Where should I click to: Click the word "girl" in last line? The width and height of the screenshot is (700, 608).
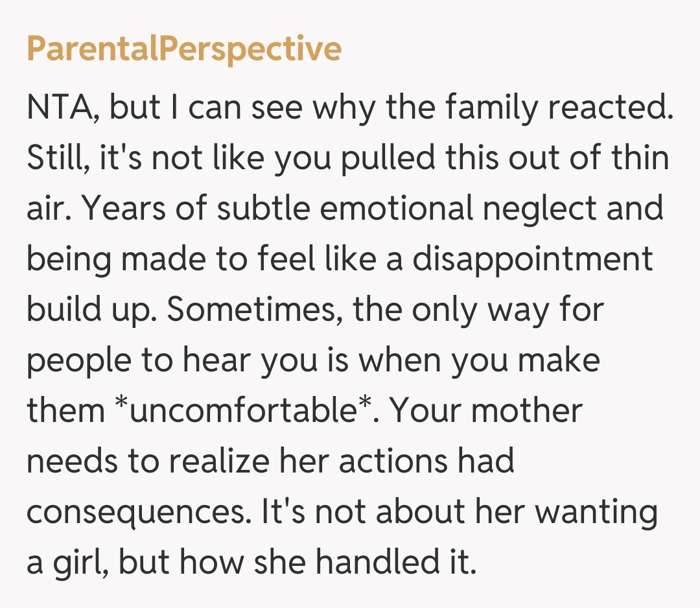pos(76,563)
